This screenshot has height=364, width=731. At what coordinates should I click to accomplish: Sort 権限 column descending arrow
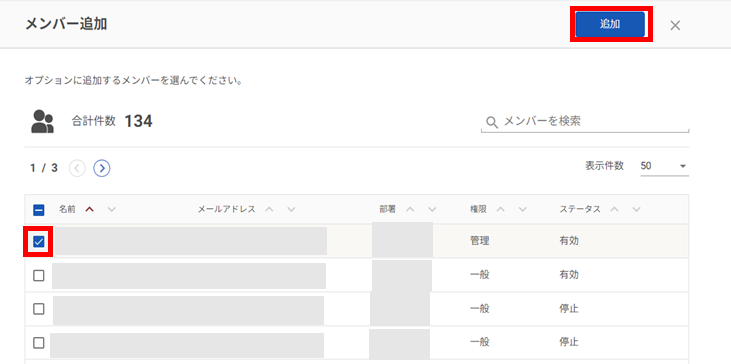(x=523, y=209)
